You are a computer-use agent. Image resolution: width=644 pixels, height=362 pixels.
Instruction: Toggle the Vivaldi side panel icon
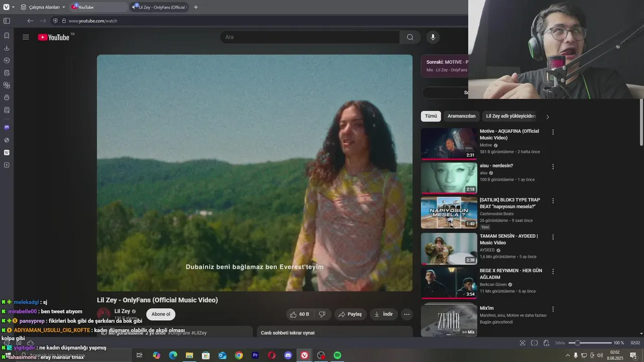click(7, 21)
